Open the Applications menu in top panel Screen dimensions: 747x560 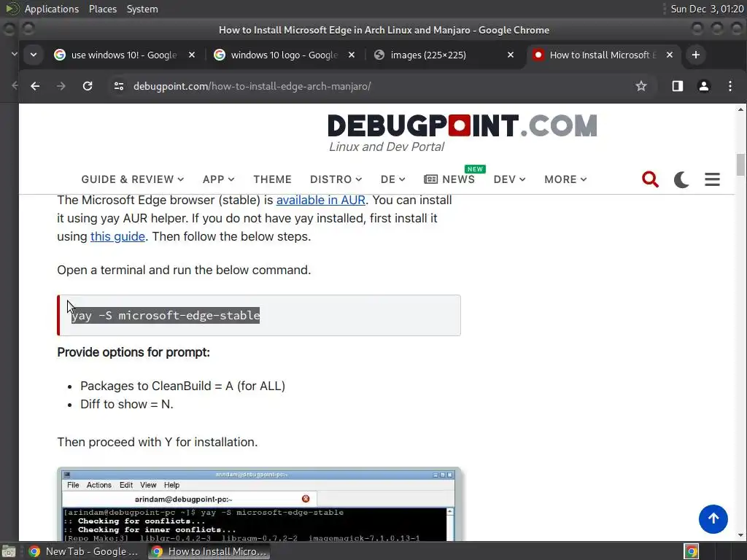[52, 9]
